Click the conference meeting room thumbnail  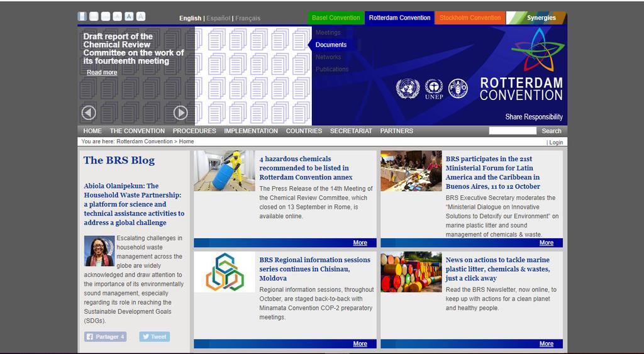[411, 171]
